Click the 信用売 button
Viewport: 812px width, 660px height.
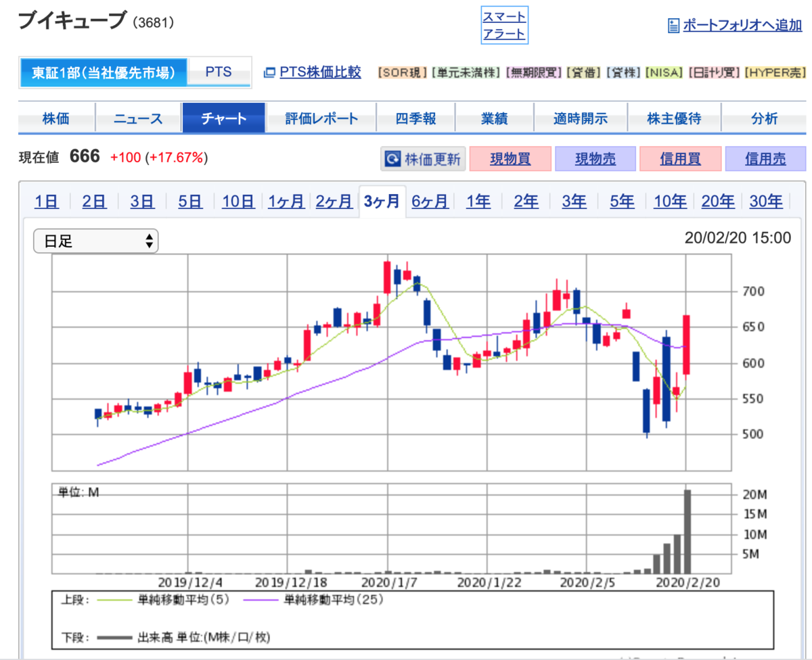(x=765, y=159)
